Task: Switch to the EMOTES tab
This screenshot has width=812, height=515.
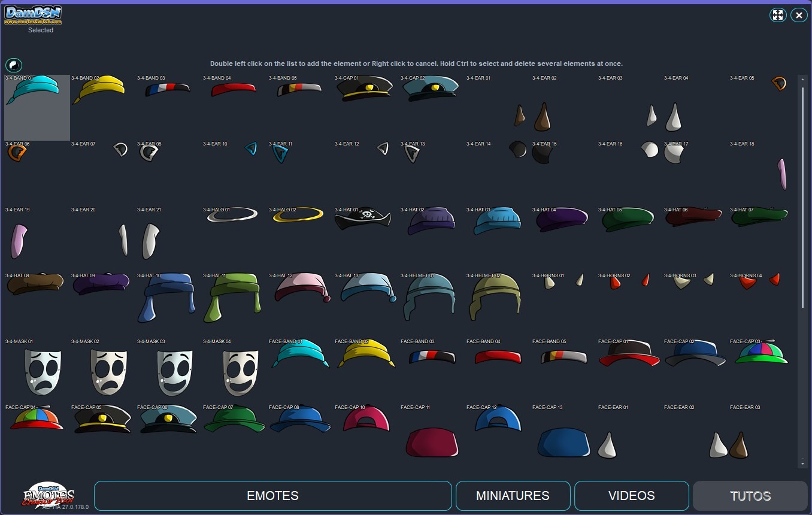Action: [x=272, y=495]
